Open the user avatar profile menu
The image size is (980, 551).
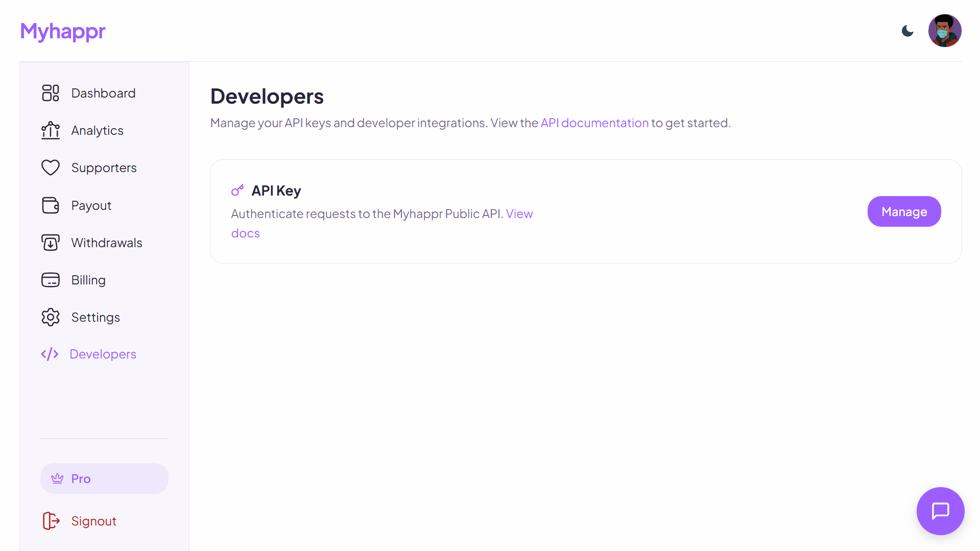point(945,31)
